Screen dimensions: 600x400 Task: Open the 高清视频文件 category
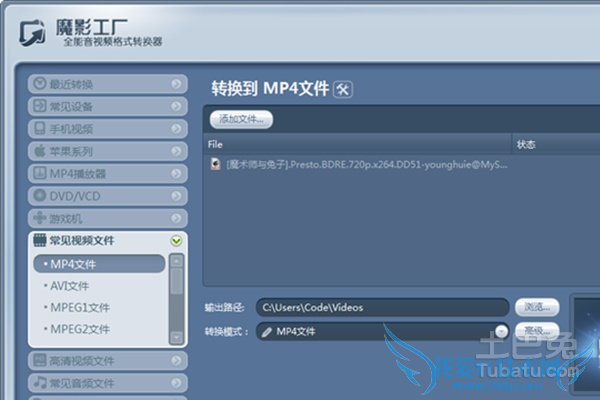click(108, 361)
